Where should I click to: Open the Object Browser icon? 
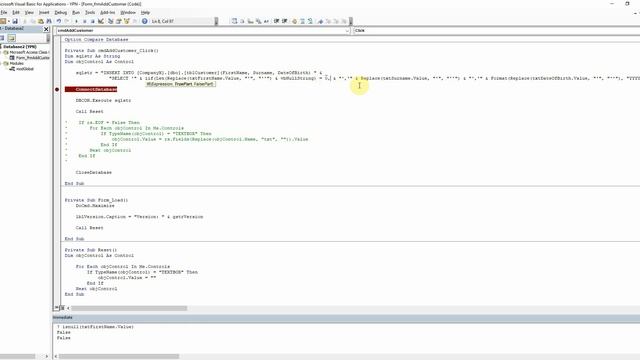pos(127,21)
